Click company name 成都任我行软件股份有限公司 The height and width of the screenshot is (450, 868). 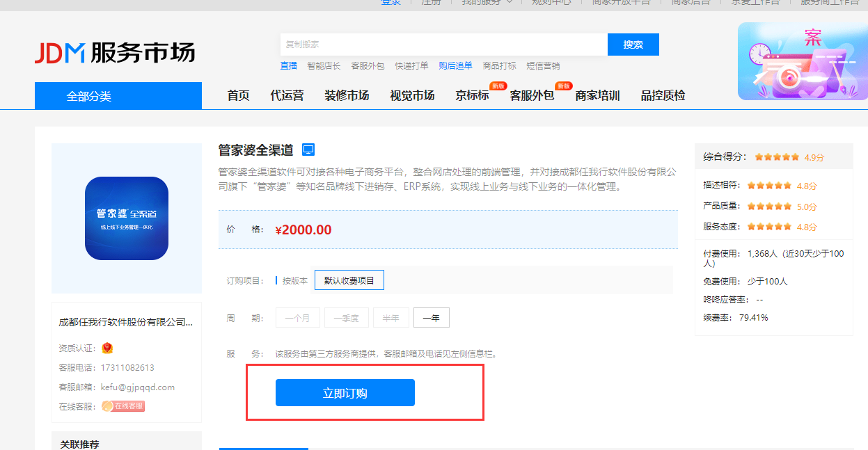[126, 323]
